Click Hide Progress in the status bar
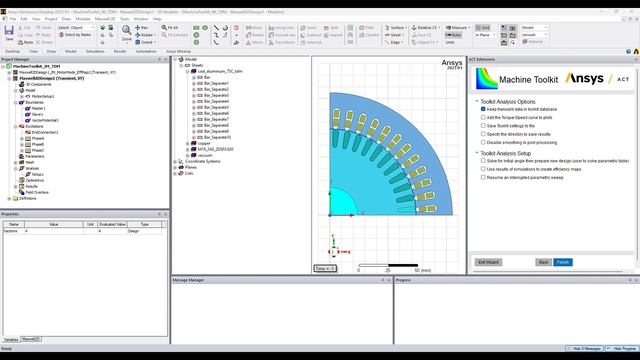The width and height of the screenshot is (640, 360). click(622, 349)
